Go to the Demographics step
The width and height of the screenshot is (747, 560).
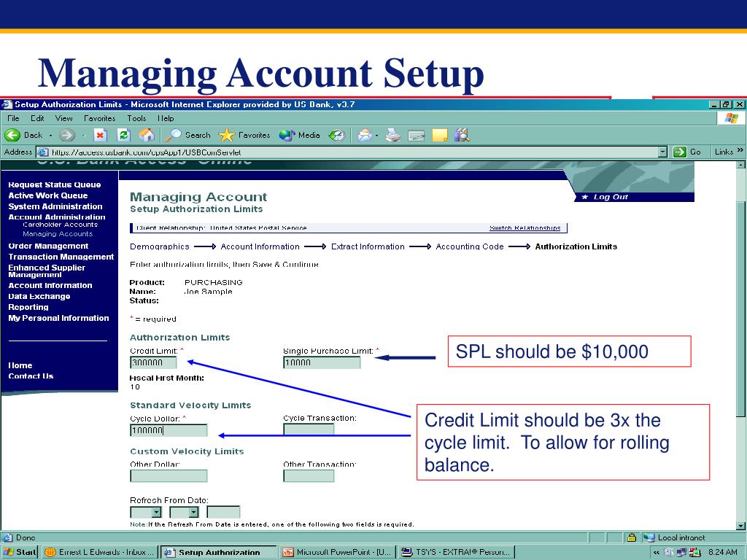pos(160,246)
